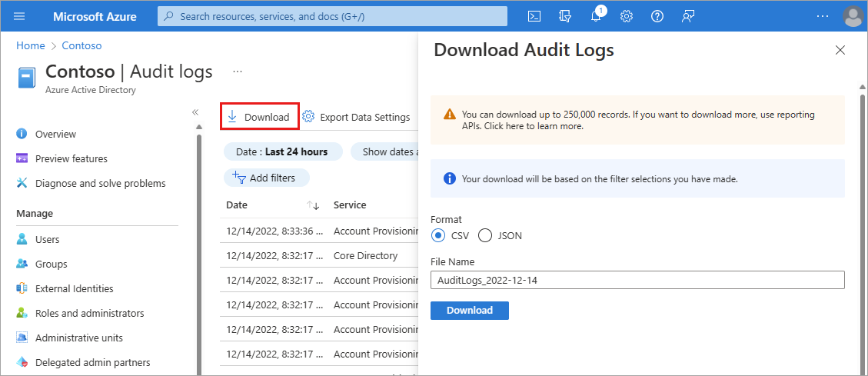Open Users in the Manage section

pyautogui.click(x=47, y=239)
